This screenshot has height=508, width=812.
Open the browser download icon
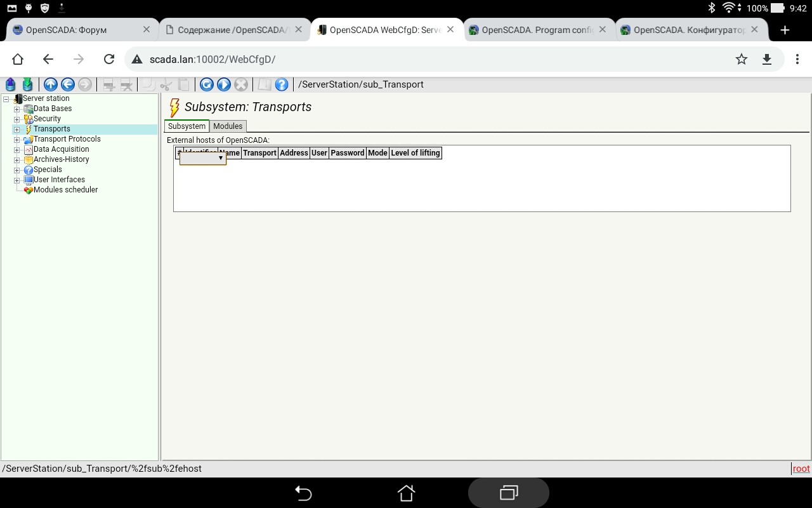point(766,59)
